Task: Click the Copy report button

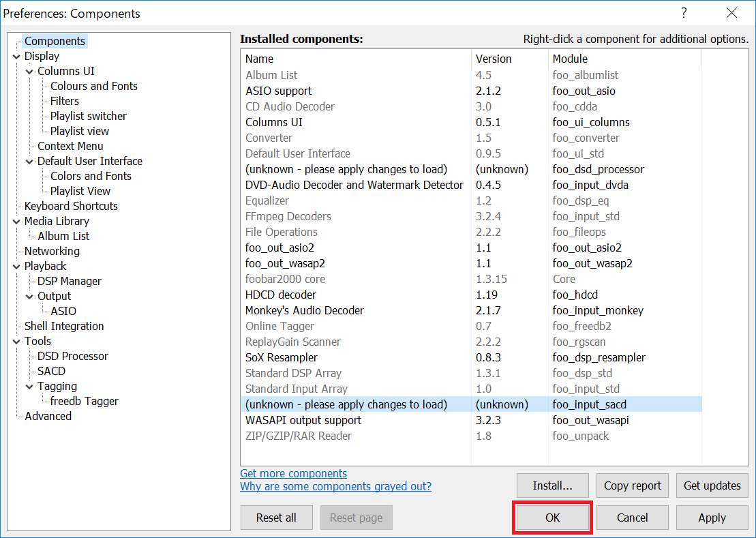Action: click(x=632, y=485)
